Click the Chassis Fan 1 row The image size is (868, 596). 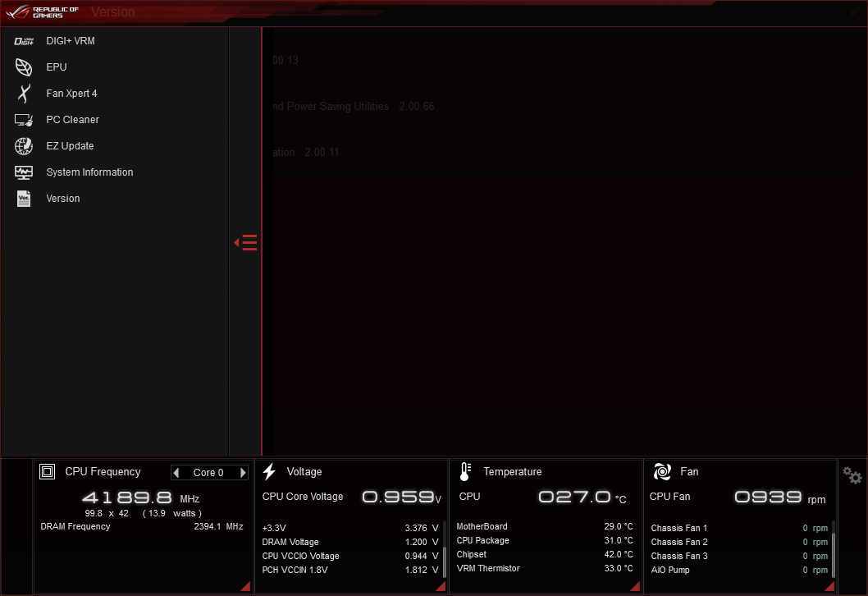click(x=739, y=528)
